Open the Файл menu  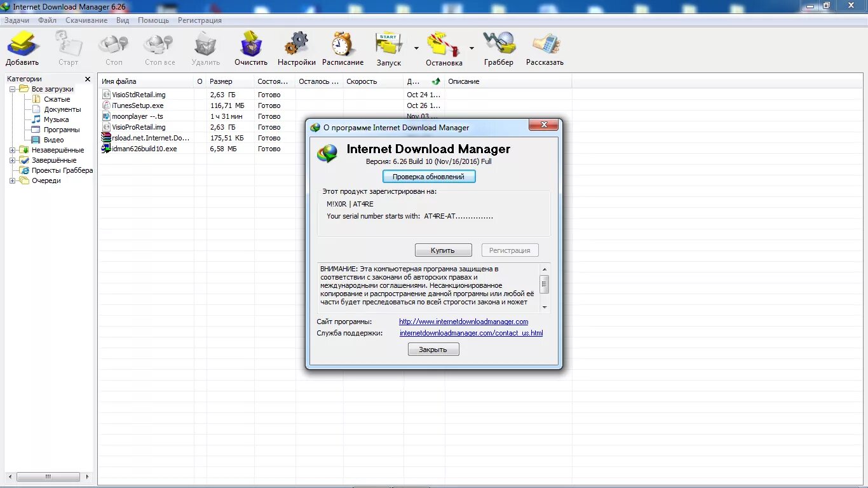47,20
